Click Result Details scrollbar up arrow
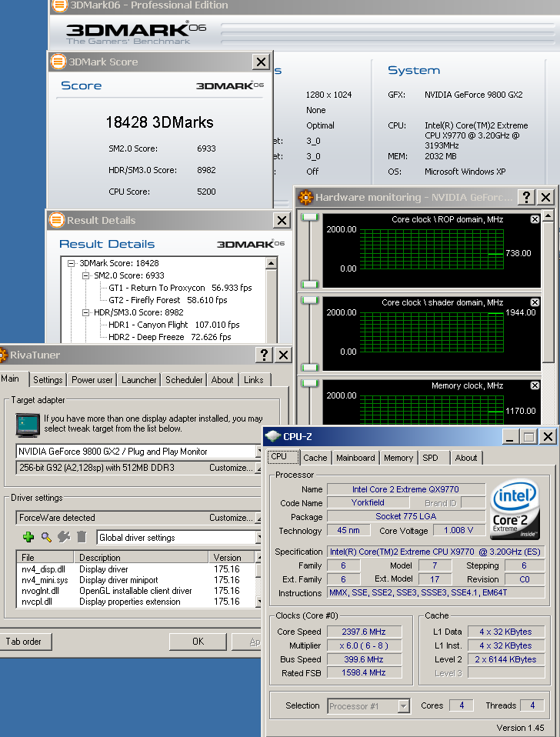This screenshot has height=737, width=560. click(x=271, y=263)
